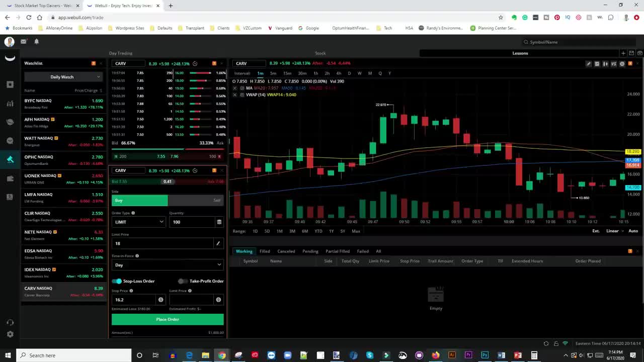Set chart range to YTD

point(318,231)
